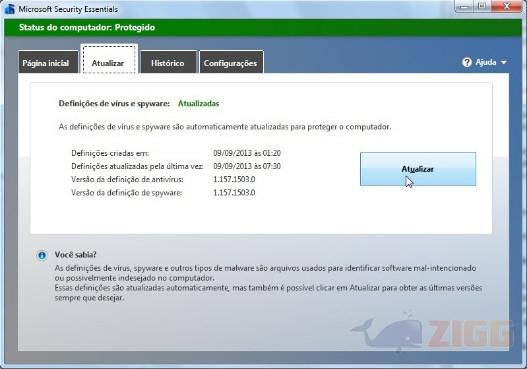The width and height of the screenshot is (527, 369).
Task: Click the Help question mark icon
Action: coord(467,62)
